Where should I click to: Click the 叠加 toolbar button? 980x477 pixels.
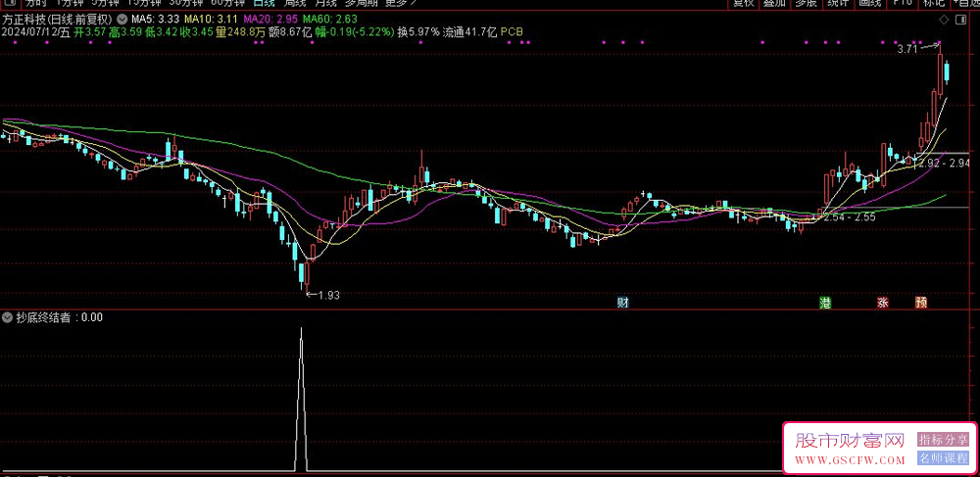[x=774, y=3]
